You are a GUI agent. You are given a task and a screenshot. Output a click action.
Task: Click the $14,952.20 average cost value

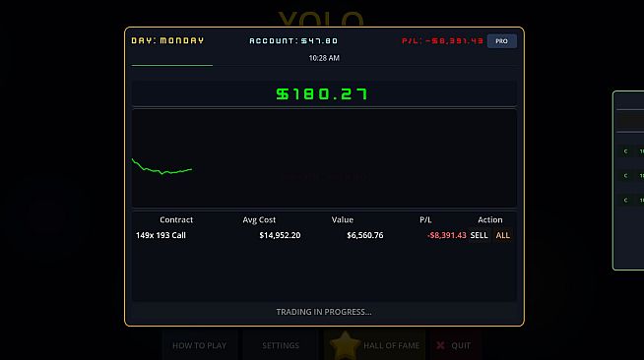[x=280, y=235]
